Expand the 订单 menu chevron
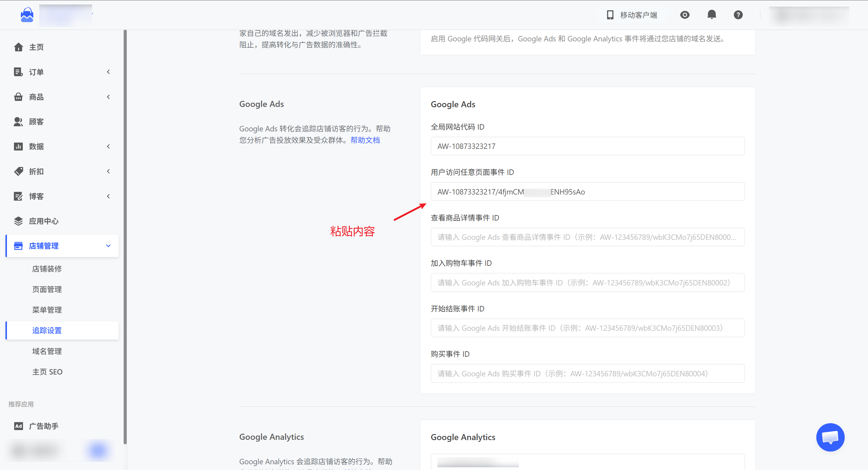Image resolution: width=868 pixels, height=470 pixels. tap(109, 72)
